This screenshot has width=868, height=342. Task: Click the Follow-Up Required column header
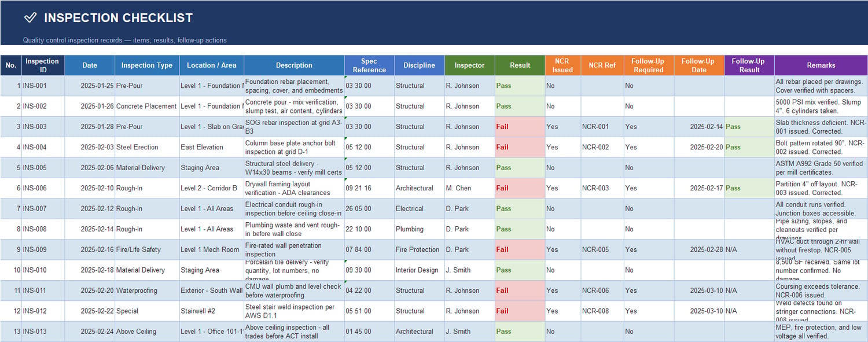click(x=649, y=65)
